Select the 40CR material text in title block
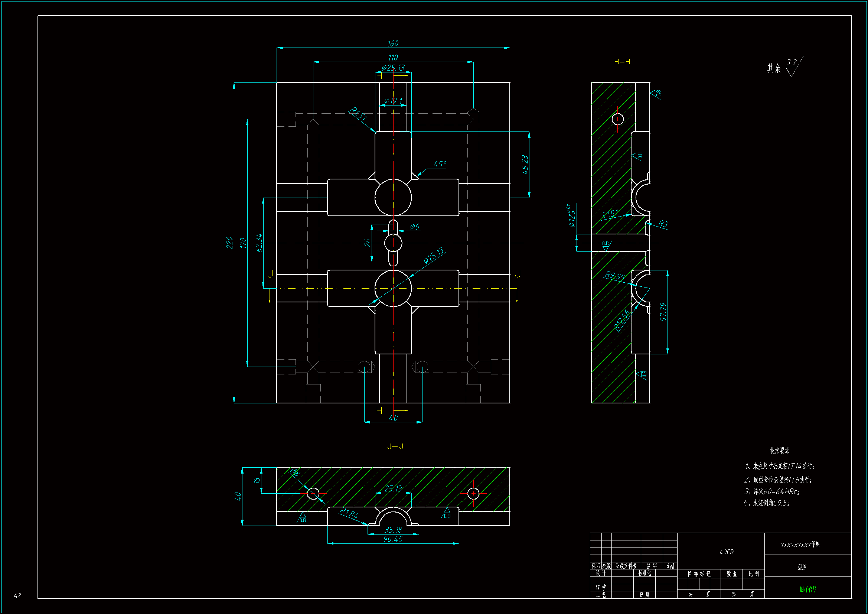Viewport: 868px width, 614px height. pos(726,552)
